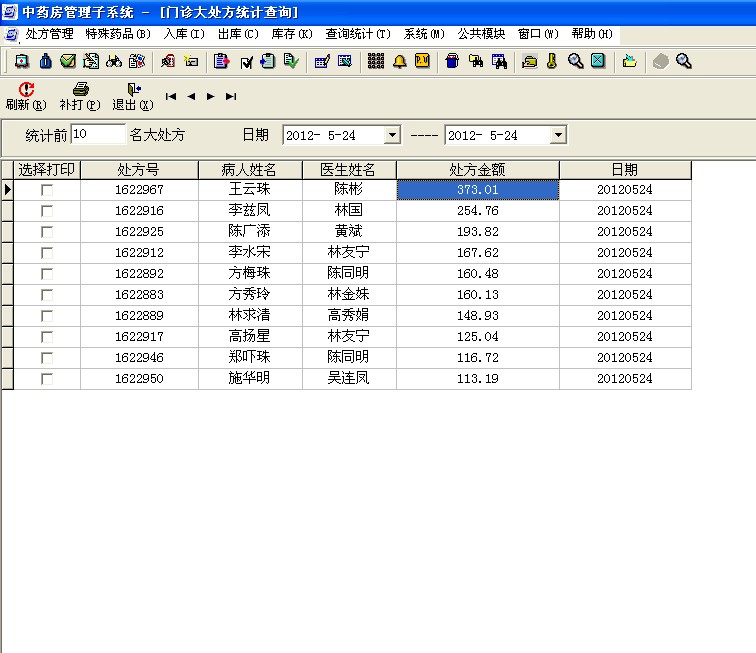This screenshot has height=653, width=756.
Task: Go to previous record navigation arrow
Action: click(191, 96)
